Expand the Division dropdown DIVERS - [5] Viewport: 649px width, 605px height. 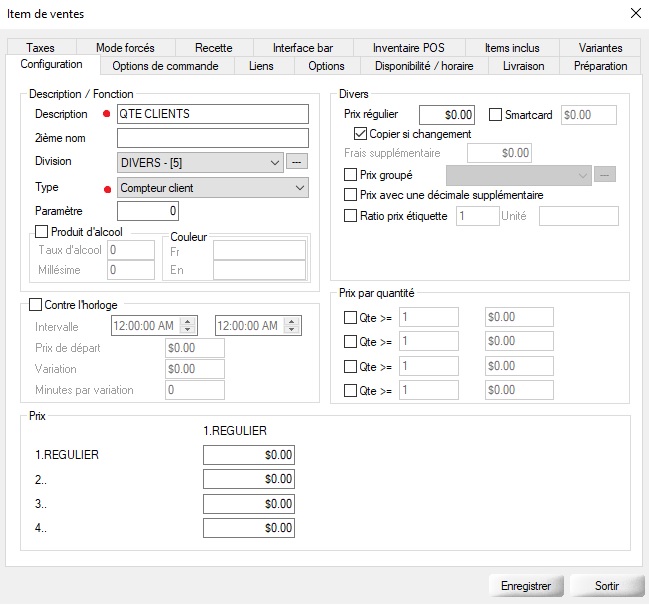[200, 163]
